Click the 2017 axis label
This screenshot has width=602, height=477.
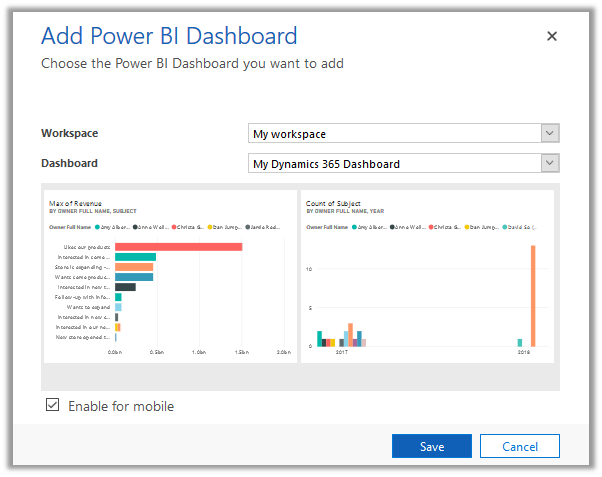pos(341,353)
